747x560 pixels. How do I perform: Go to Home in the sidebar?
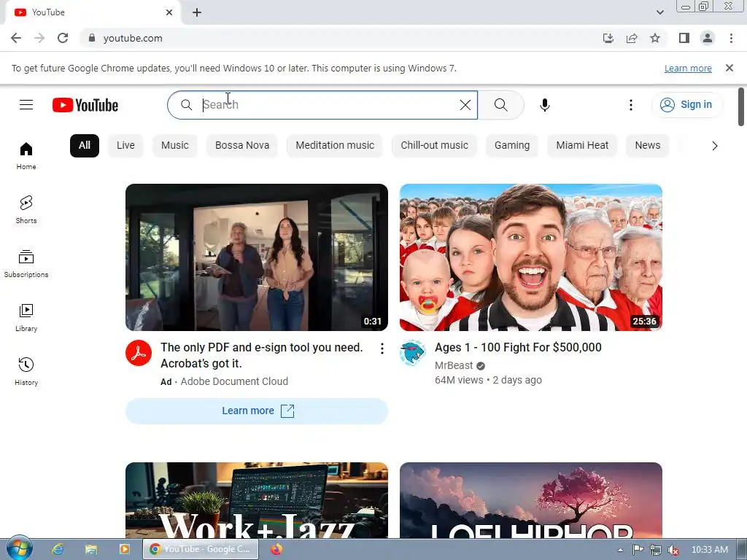(x=26, y=156)
